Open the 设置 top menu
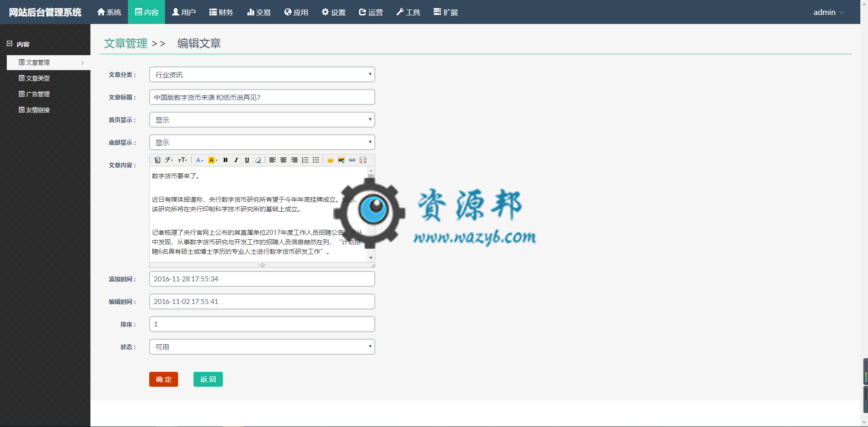The image size is (868, 427). [x=334, y=12]
